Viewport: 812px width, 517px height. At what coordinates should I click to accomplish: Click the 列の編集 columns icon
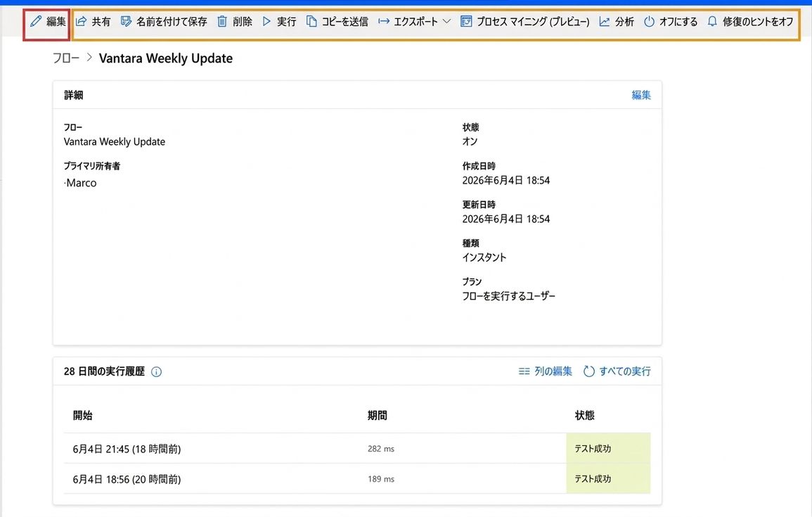[524, 371]
